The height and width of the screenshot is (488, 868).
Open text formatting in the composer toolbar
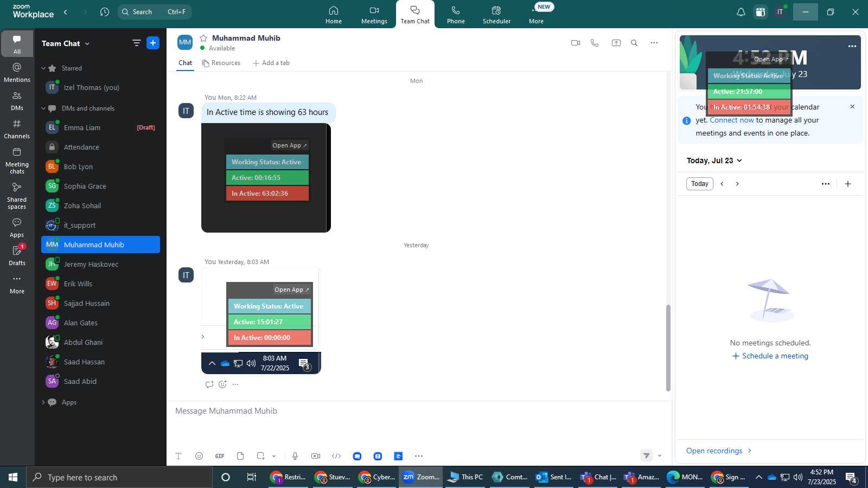(178, 456)
